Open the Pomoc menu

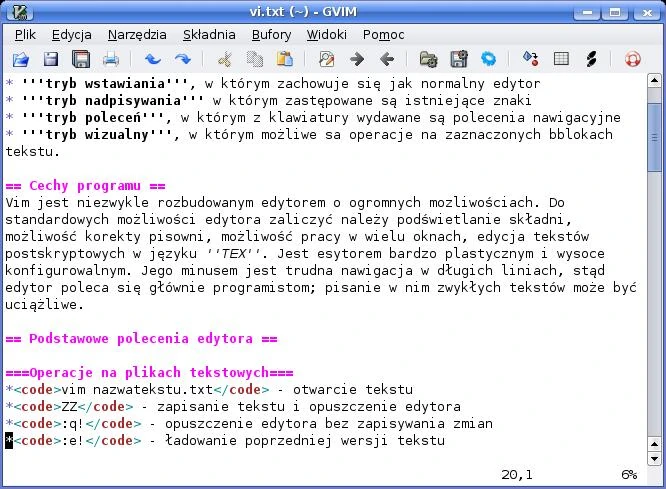pyautogui.click(x=383, y=35)
